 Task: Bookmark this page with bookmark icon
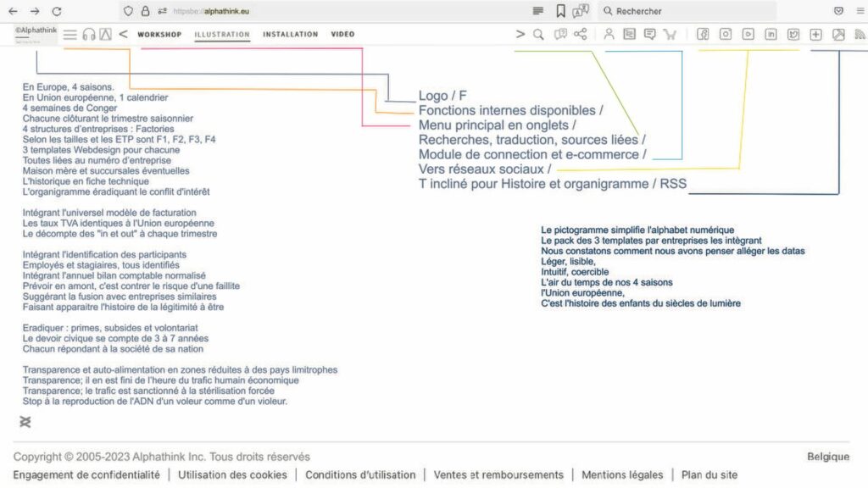pos(560,11)
